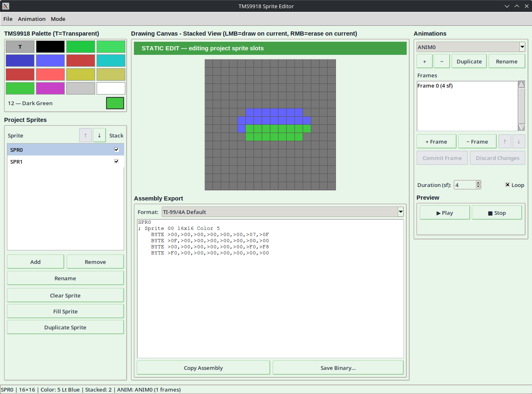Screen dimensions: 532x394
Task: Open the File menu
Action: (x=8, y=19)
